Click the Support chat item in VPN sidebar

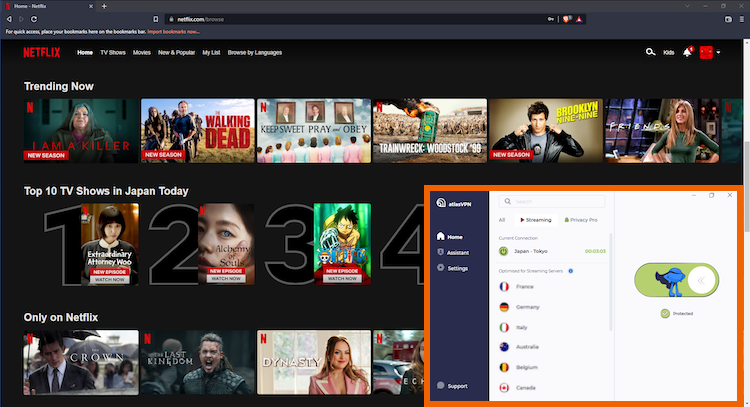(452, 386)
